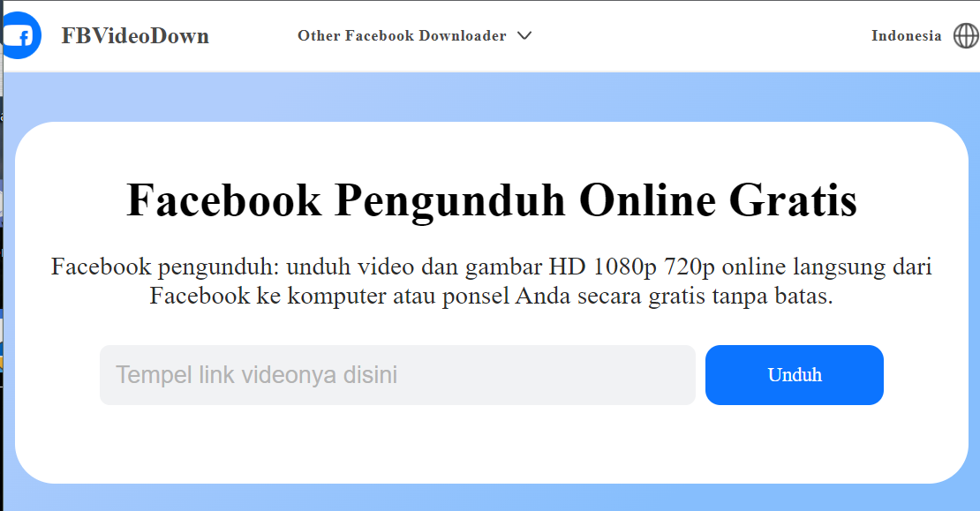Click the blue Facebook video logo icon
This screenshot has width=980, height=511.
[20, 36]
